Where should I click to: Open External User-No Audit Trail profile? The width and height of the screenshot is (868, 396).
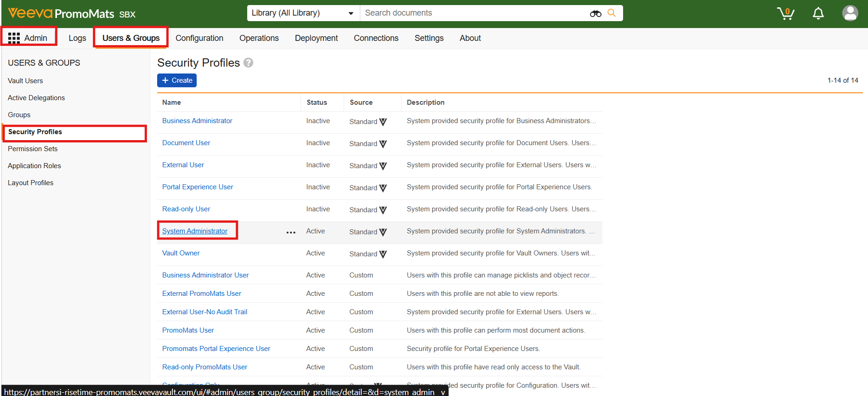pos(204,312)
